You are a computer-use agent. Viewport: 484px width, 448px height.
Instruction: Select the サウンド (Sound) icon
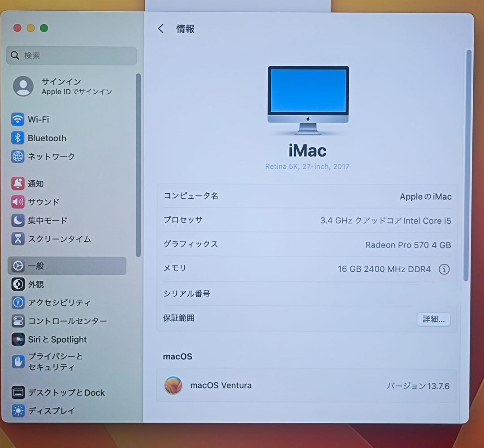click(17, 202)
